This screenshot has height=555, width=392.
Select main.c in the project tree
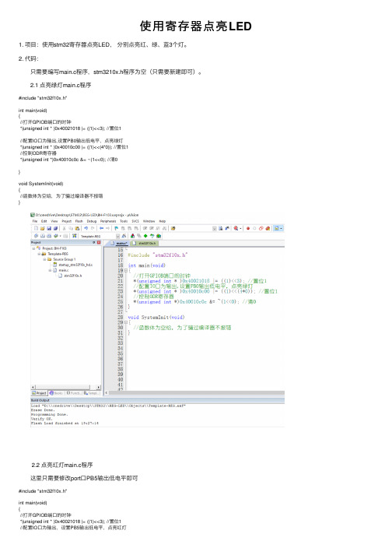(64, 270)
